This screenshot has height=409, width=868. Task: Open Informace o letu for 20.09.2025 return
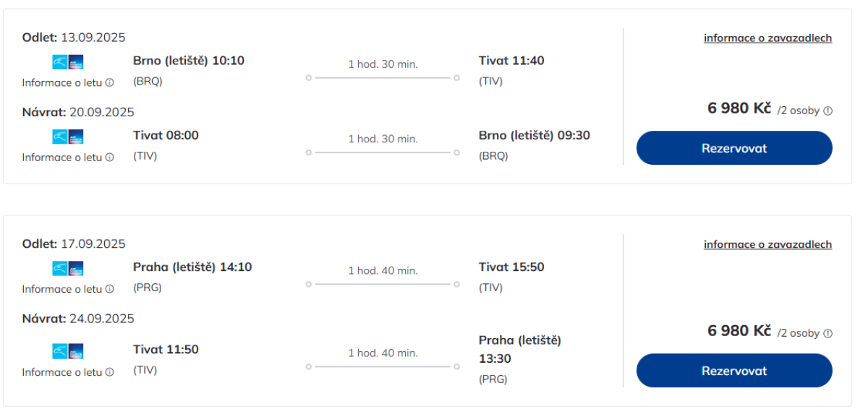62,157
